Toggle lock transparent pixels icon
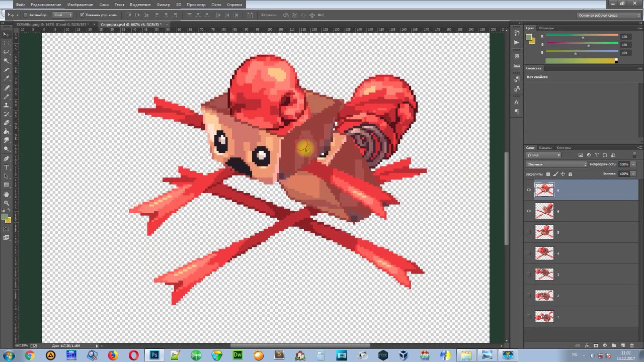644x362 pixels. click(548, 174)
